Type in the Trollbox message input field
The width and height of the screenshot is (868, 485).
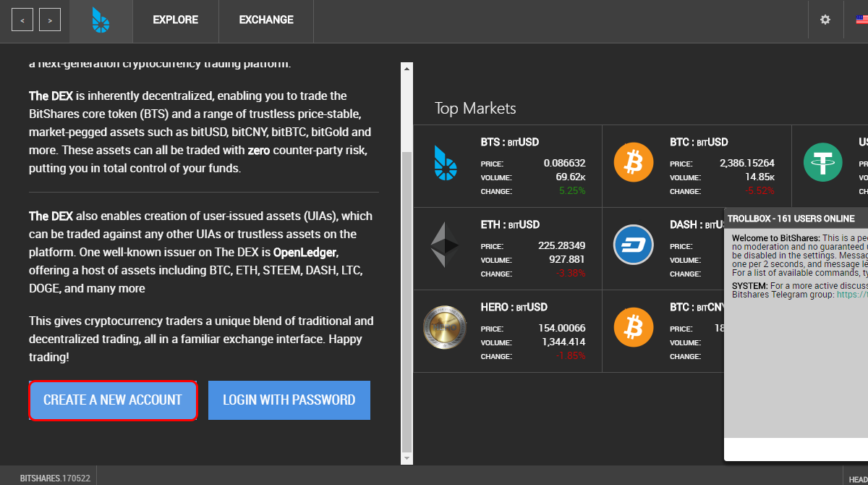(796, 450)
